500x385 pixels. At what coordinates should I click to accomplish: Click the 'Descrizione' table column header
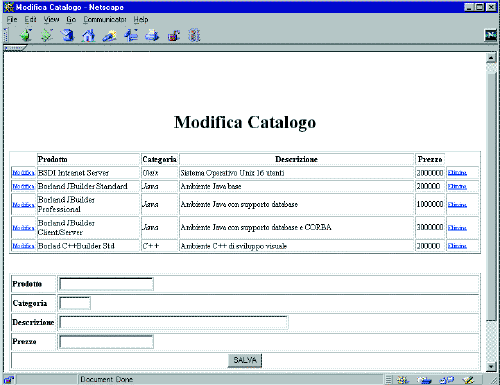point(296,159)
